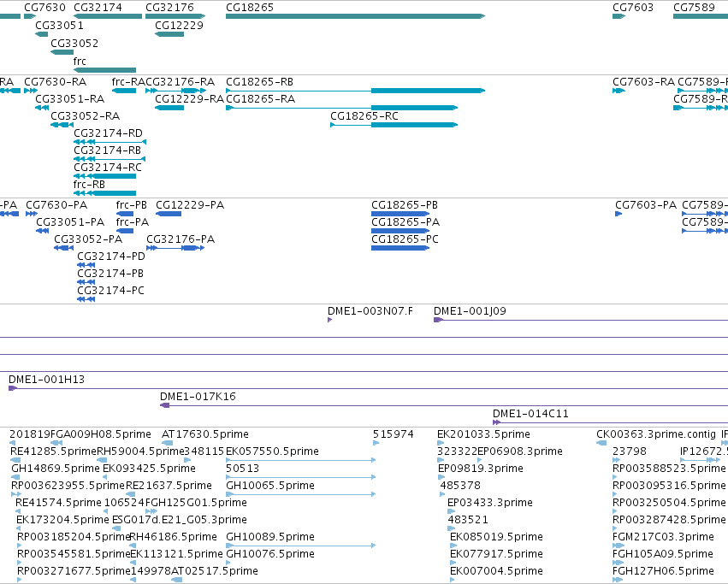
Task: Select transcript CG18265-RC
Action: tap(394, 125)
